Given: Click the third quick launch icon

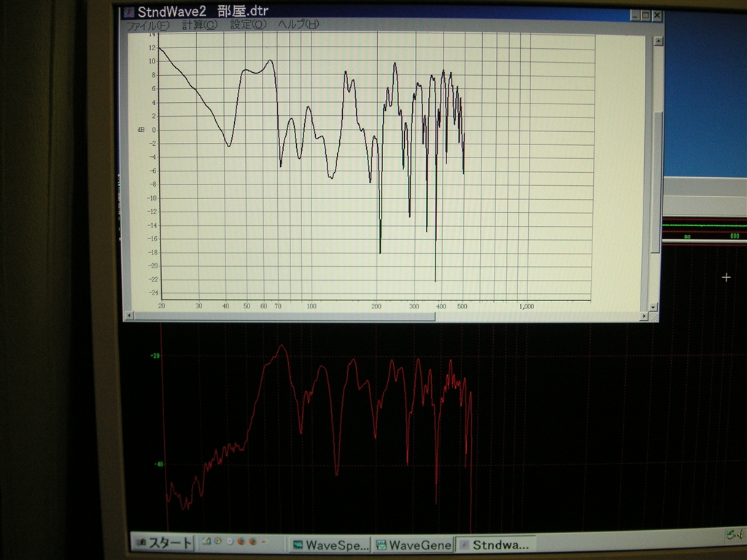Looking at the screenshot, I should [229, 542].
